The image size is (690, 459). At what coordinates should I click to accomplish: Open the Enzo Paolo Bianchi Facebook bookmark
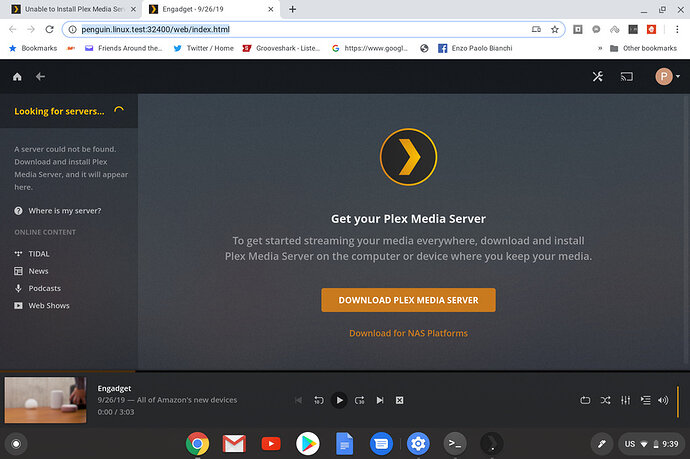pyautogui.click(x=476, y=48)
